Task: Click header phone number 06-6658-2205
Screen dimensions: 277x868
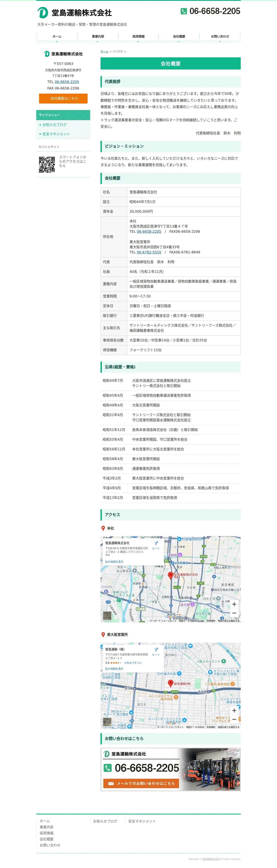Action: (215, 11)
